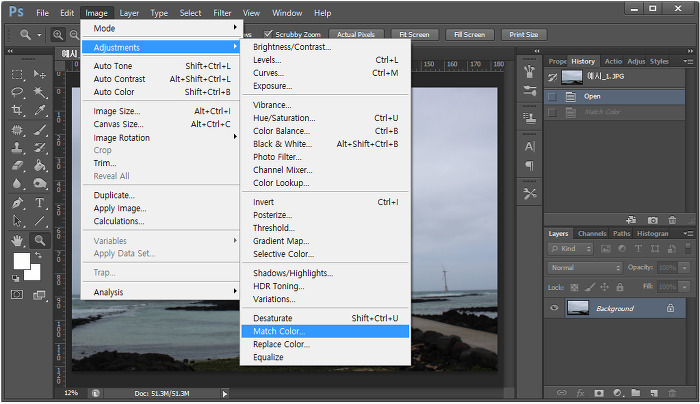Screen dimensions: 700x404
Task: Swap foreground and background colors
Action: coord(38,255)
